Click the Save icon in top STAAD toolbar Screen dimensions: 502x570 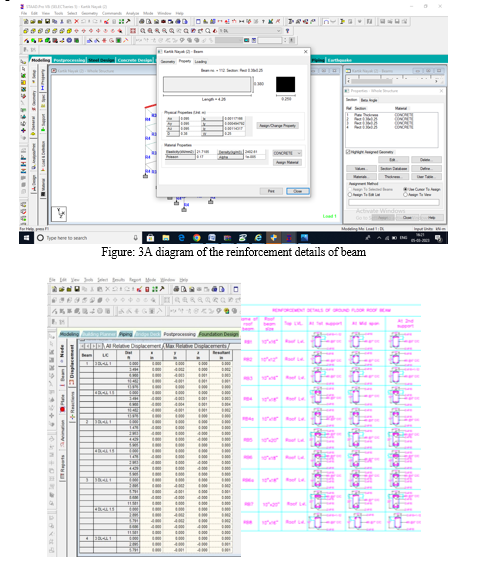point(47,21)
